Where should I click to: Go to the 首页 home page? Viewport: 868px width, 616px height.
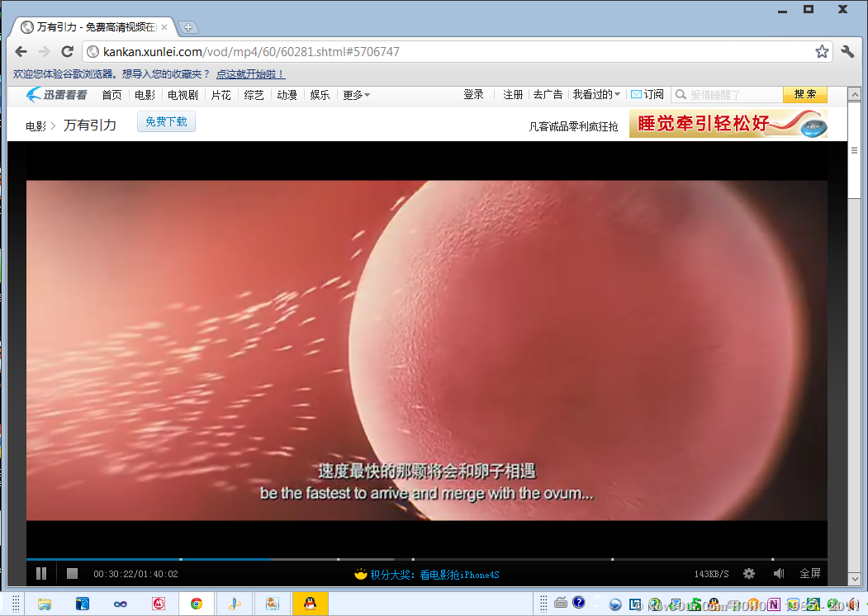pos(111,95)
